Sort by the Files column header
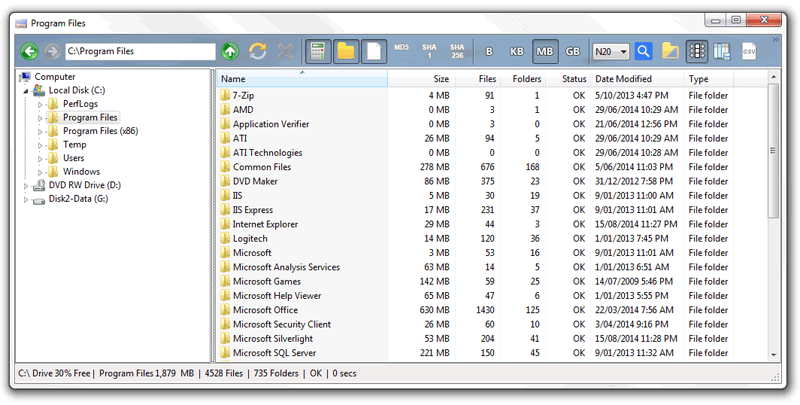Image resolution: width=800 pixels, height=405 pixels. coord(478,79)
